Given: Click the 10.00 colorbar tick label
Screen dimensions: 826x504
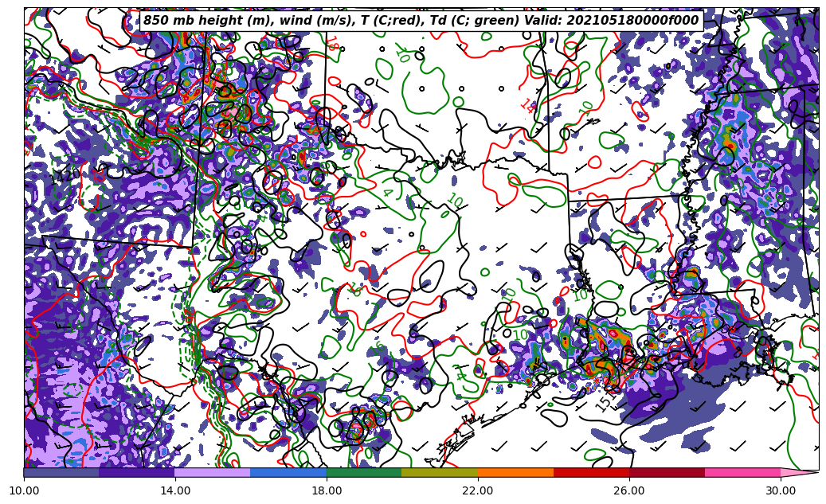Looking at the screenshot, I should [x=24, y=490].
